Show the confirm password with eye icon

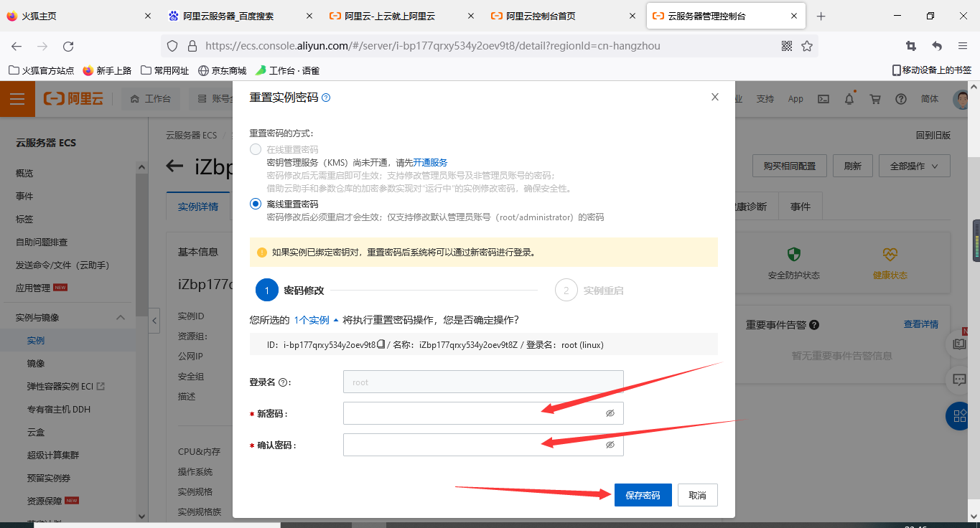[x=610, y=445]
